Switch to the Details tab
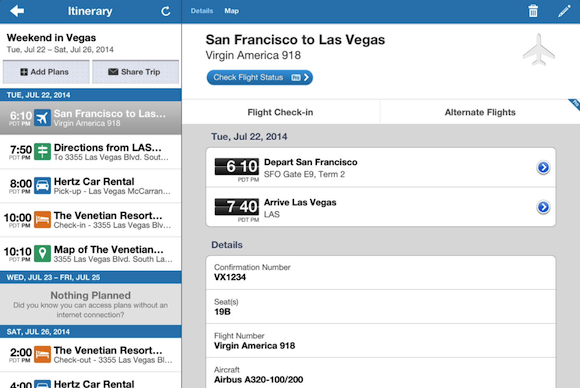The image size is (580, 388). coord(202,11)
